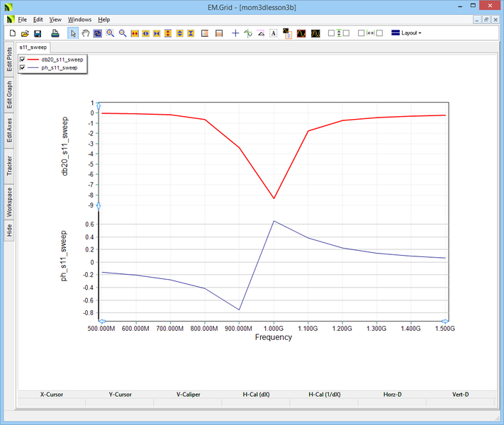Click the text annotation 'A' icon
The width and height of the screenshot is (504, 425).
[273, 33]
